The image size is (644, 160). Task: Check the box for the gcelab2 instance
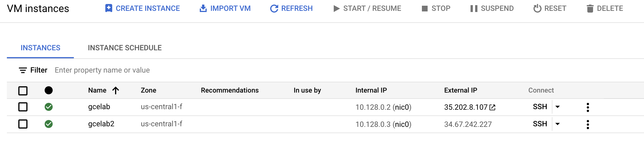pyautogui.click(x=23, y=124)
